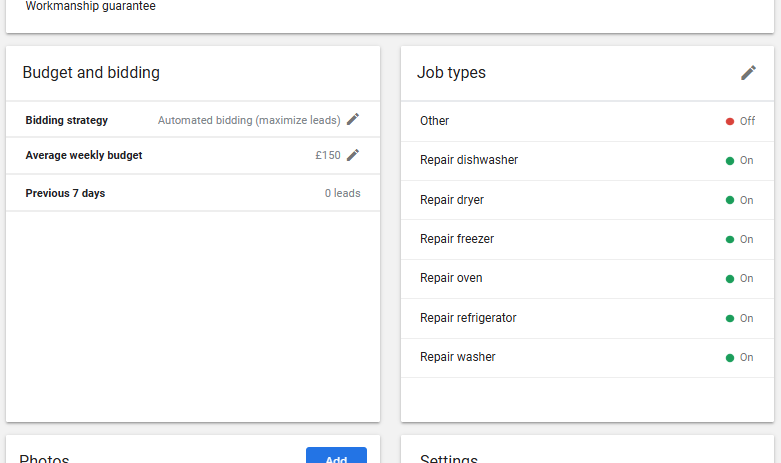Select the £150 weekly budget value
The width and height of the screenshot is (781, 463).
[327, 155]
